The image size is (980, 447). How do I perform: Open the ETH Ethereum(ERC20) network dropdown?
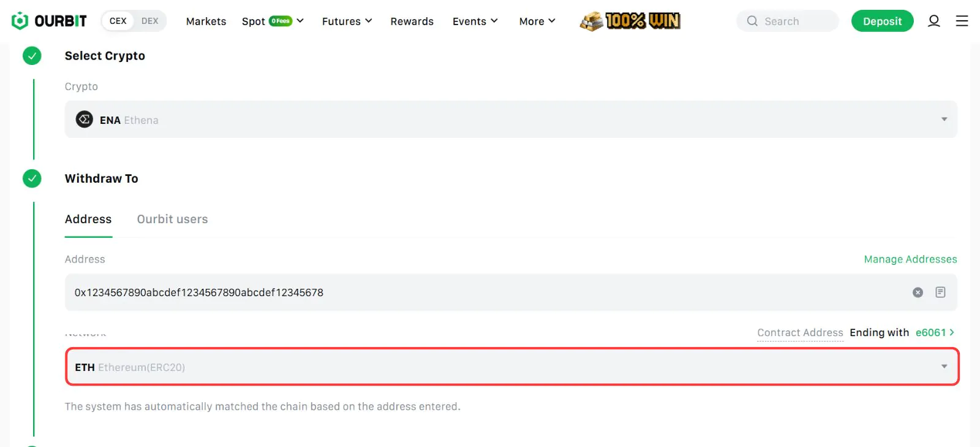511,367
